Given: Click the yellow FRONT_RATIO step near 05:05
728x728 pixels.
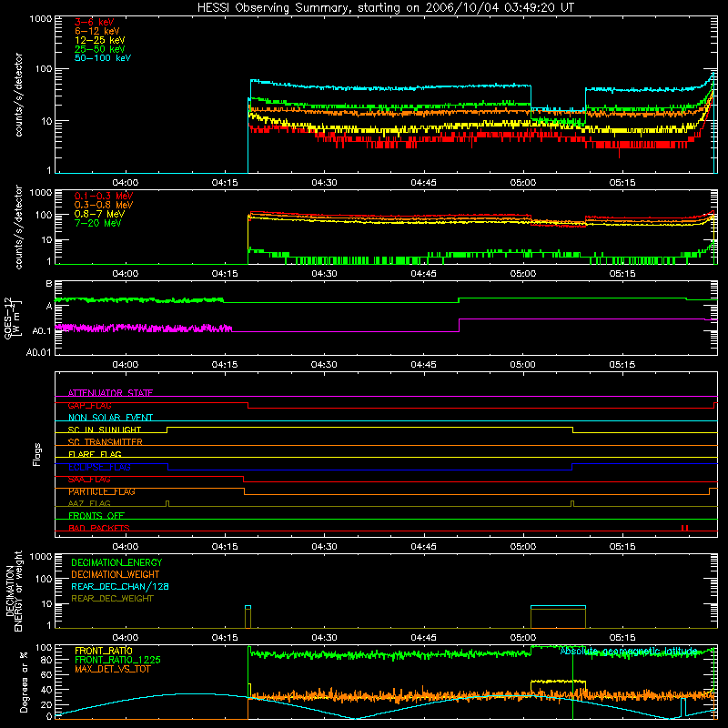Looking at the screenshot, I should pos(558,681).
